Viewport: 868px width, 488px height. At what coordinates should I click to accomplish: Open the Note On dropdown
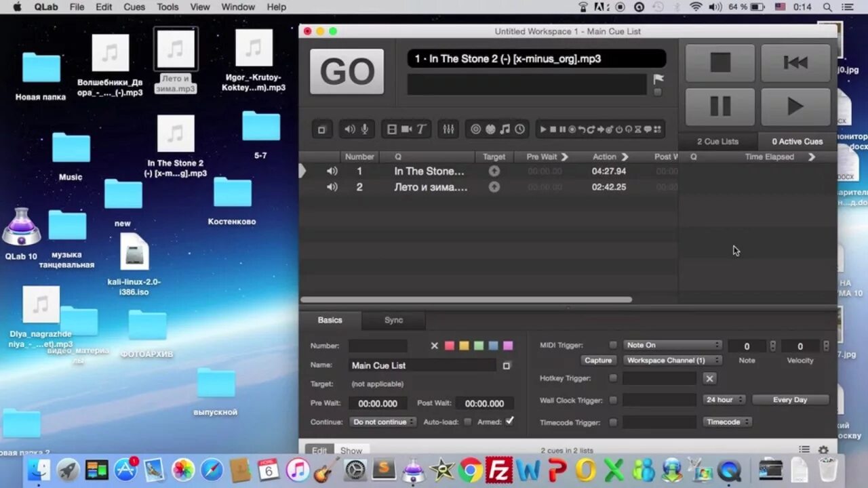coord(672,345)
